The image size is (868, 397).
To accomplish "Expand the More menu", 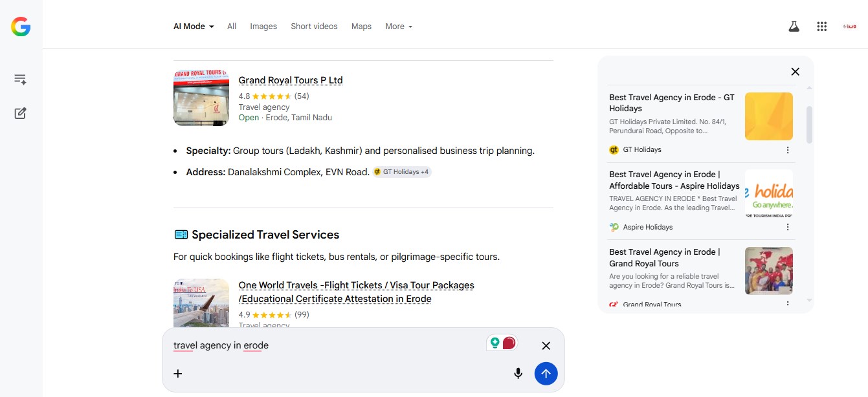I will click(x=399, y=27).
